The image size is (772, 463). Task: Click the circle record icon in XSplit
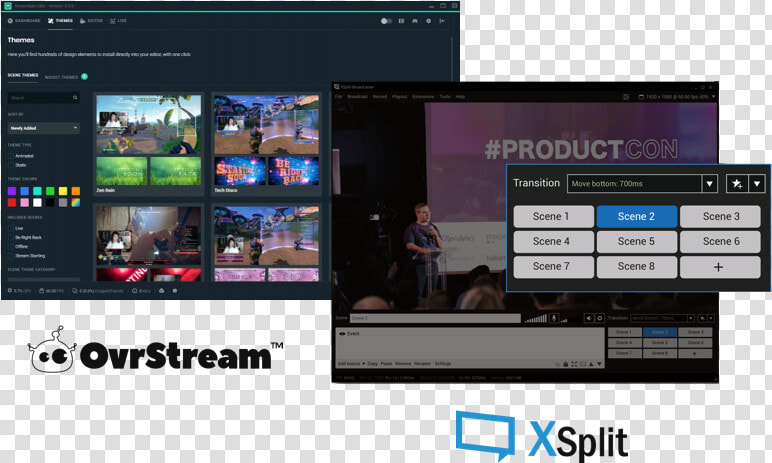click(599, 318)
